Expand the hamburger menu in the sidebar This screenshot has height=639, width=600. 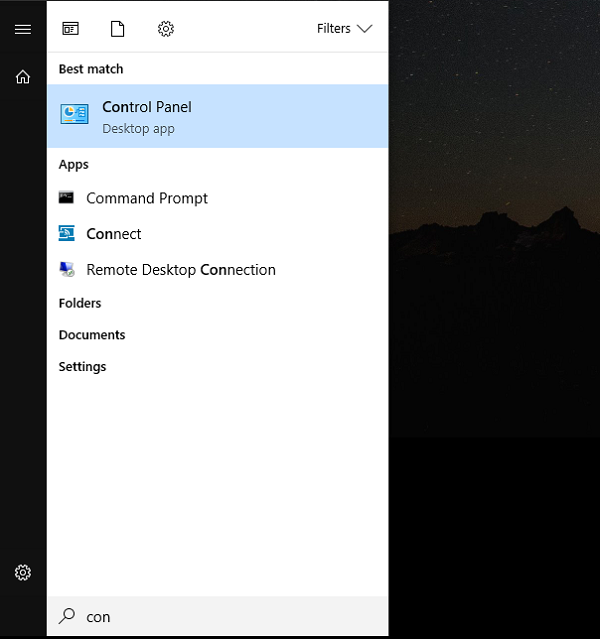(x=22, y=29)
